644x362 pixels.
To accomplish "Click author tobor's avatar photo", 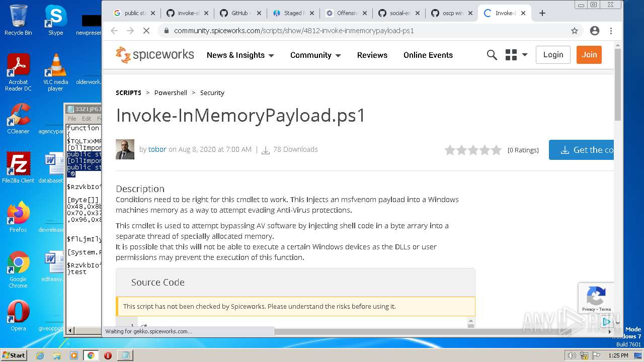I will [125, 149].
